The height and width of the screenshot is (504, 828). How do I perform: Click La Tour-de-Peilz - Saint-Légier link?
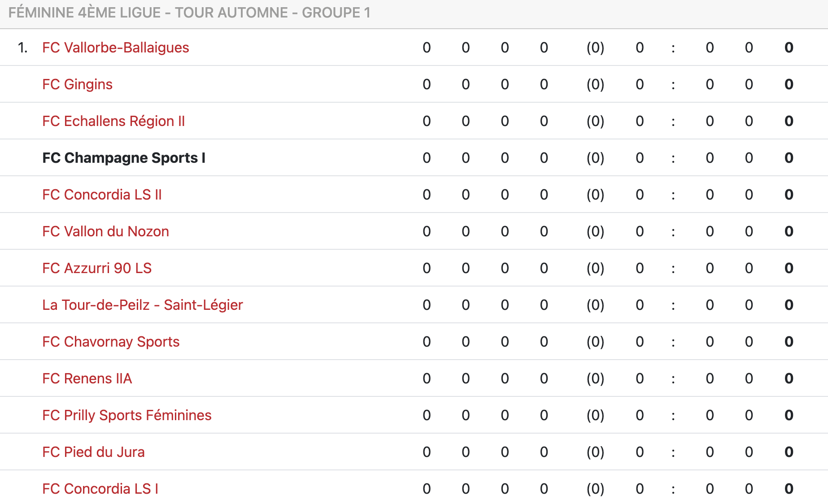[x=143, y=305]
